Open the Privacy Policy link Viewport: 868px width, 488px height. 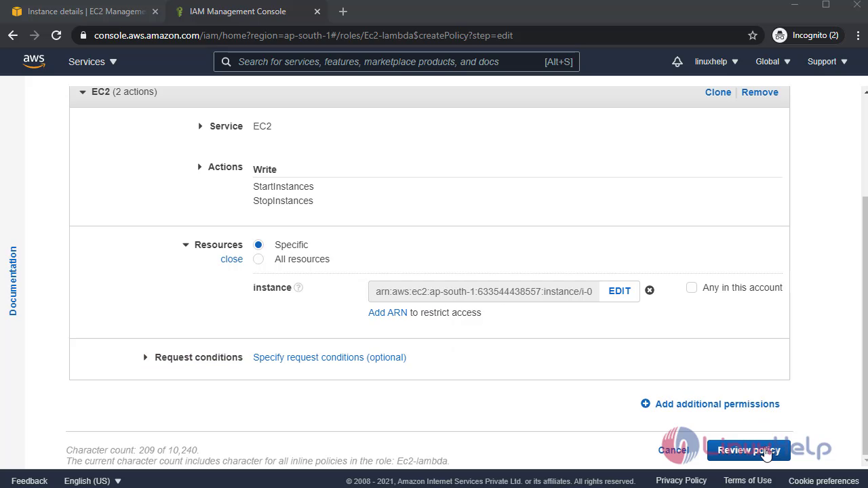(x=681, y=480)
